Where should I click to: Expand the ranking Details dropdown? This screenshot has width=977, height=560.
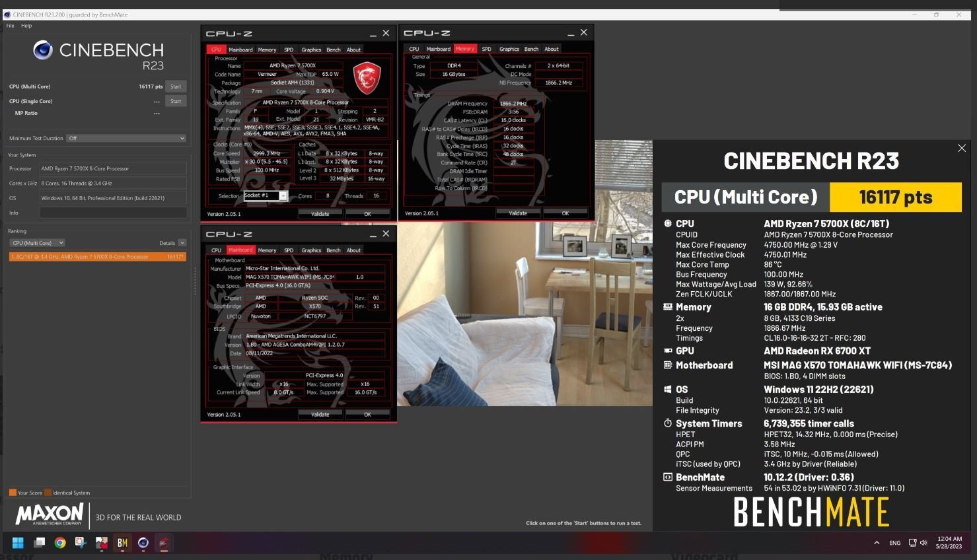pyautogui.click(x=182, y=243)
